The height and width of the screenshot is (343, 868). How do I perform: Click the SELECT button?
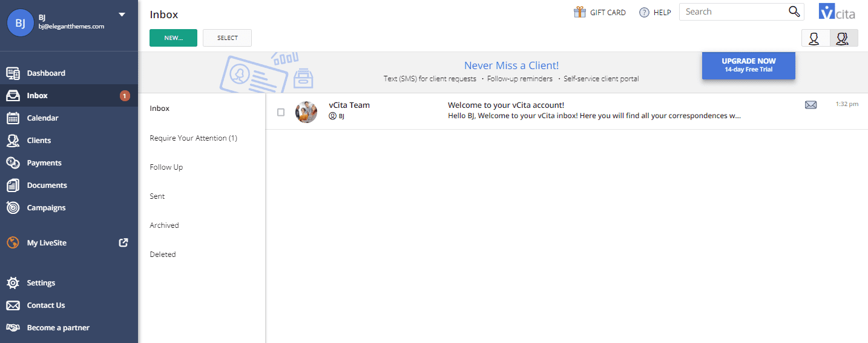[227, 38]
